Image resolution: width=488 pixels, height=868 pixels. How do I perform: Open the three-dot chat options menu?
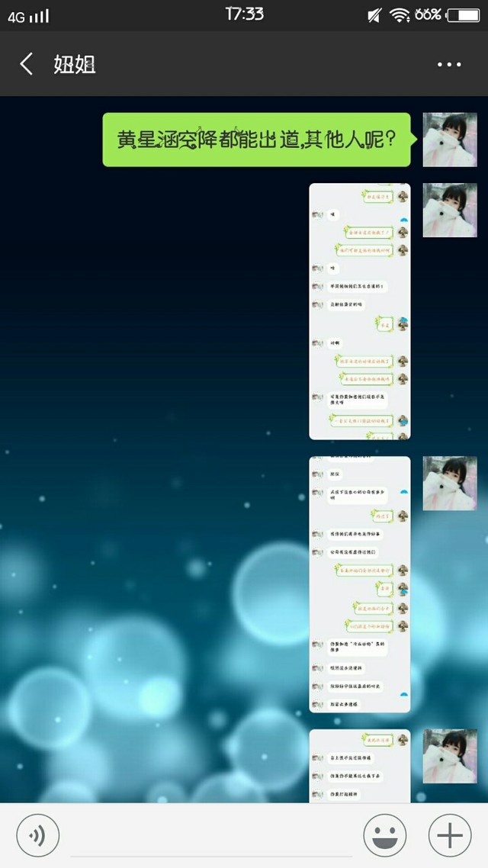coord(449,65)
